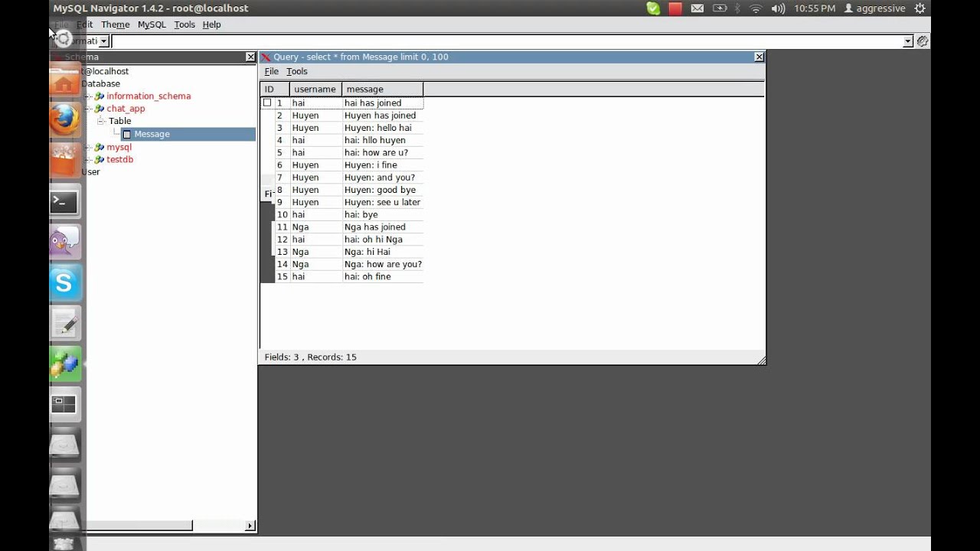Viewport: 980px width, 551px height.
Task: Select the information_schema database label
Action: click(x=149, y=96)
